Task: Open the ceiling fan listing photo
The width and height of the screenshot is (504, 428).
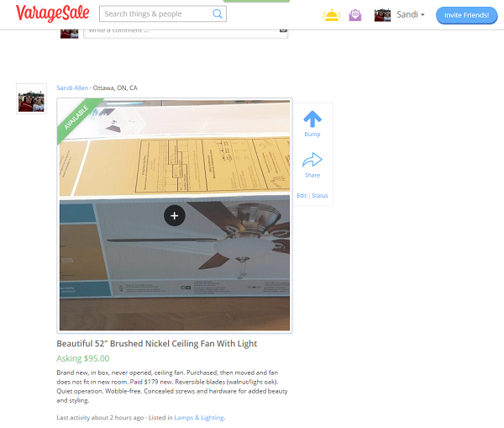Action: (175, 215)
